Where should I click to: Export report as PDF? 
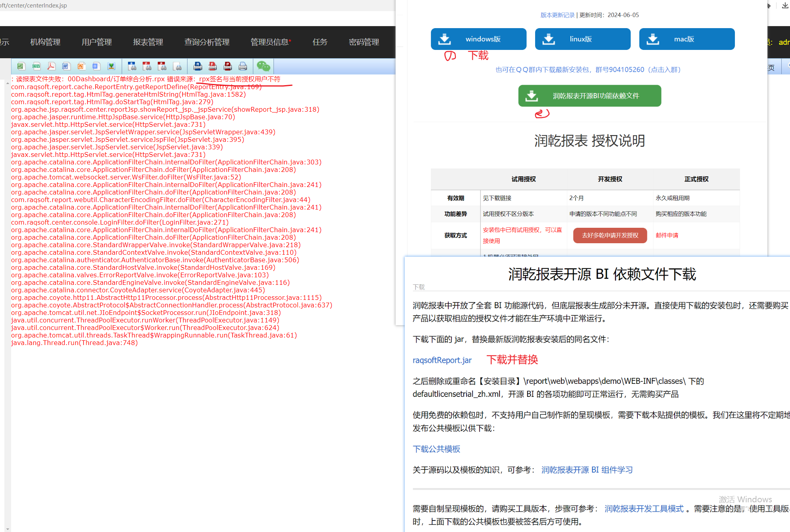click(x=52, y=66)
